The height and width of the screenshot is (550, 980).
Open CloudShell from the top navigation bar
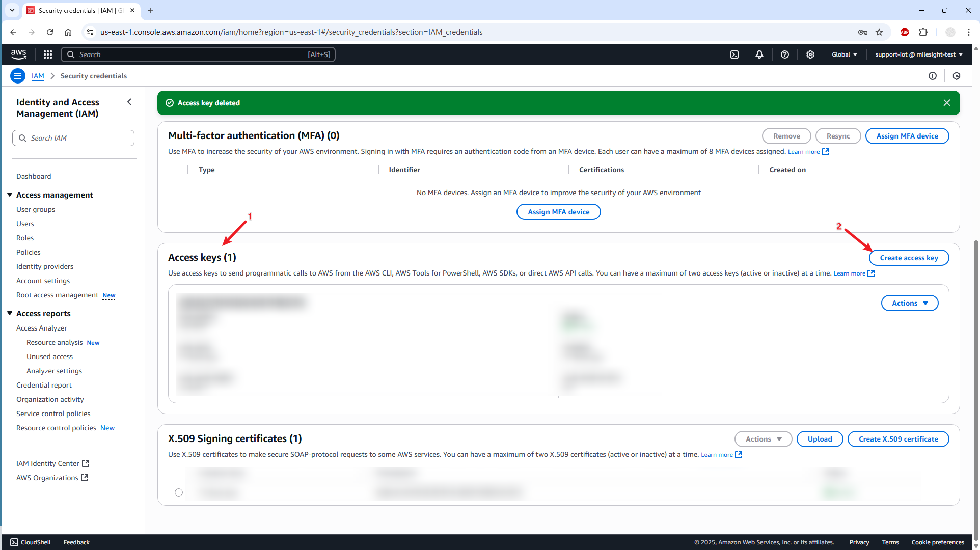[734, 54]
